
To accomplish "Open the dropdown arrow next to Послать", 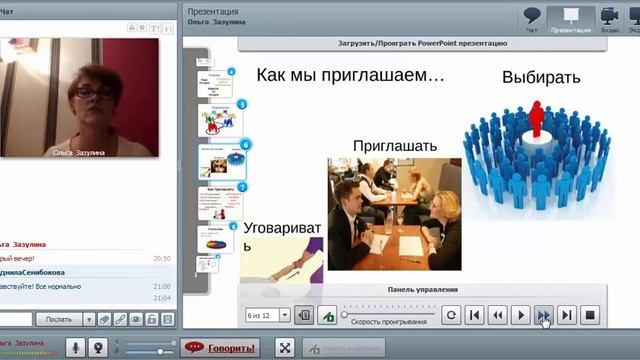I will pos(89,319).
